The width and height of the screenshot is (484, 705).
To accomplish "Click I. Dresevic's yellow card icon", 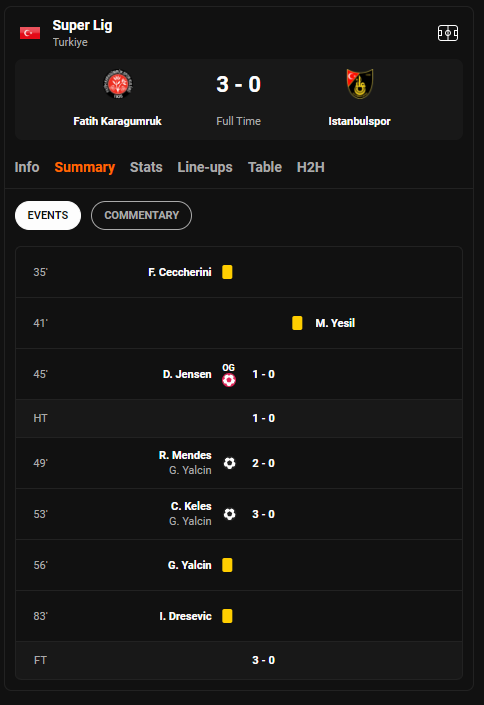I will [x=227, y=616].
